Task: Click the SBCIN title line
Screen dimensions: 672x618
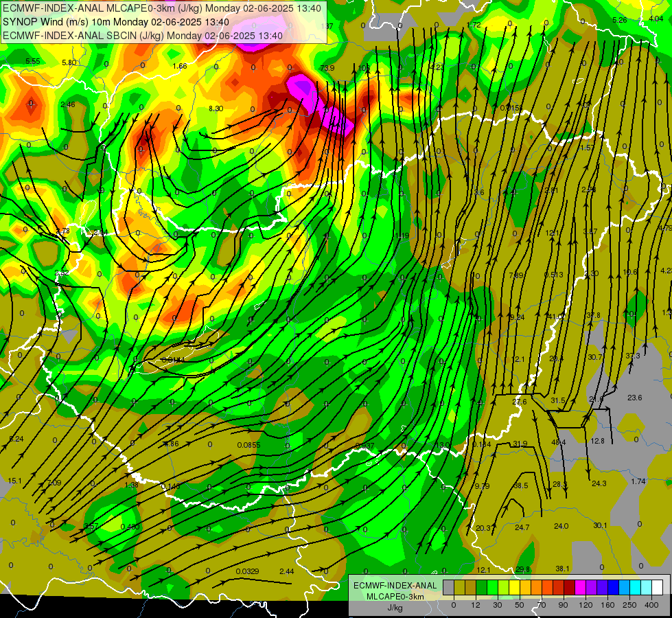Action: pos(142,36)
